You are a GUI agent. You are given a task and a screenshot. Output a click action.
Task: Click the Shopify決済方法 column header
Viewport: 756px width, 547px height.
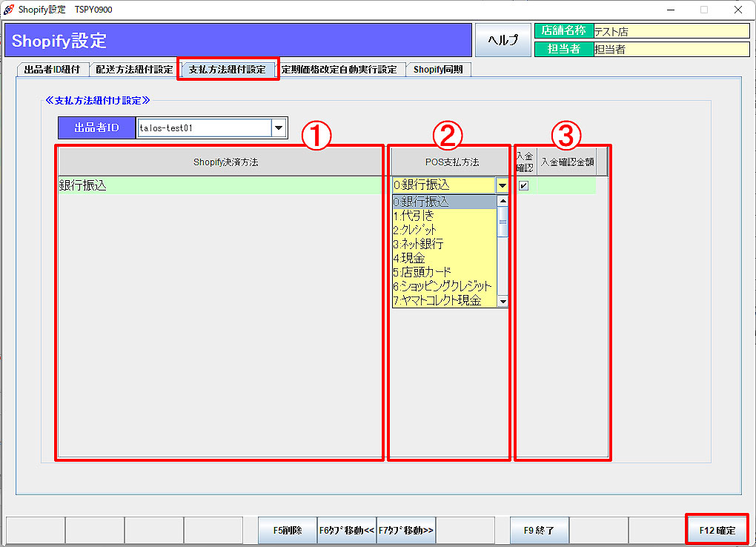coord(222,162)
